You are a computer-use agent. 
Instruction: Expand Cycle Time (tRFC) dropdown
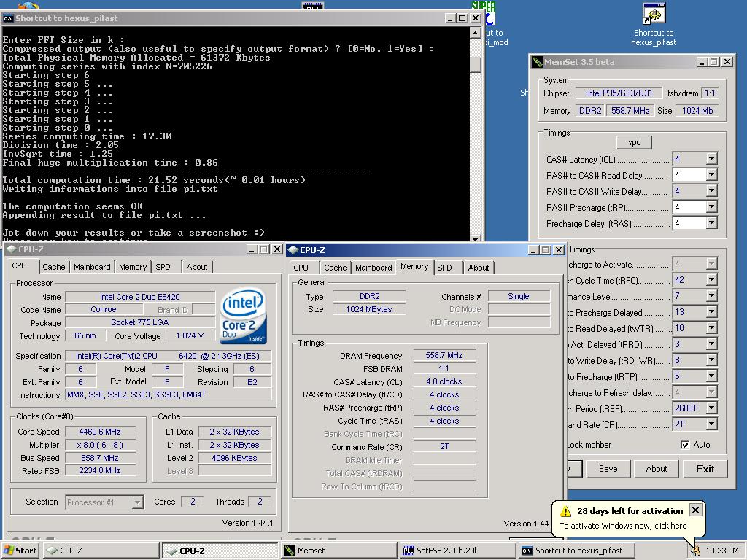coord(711,279)
